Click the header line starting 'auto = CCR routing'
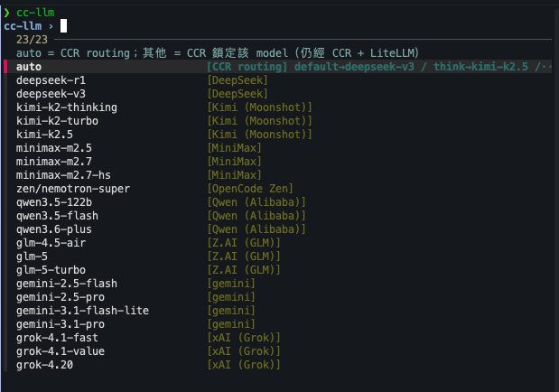 pos(218,53)
